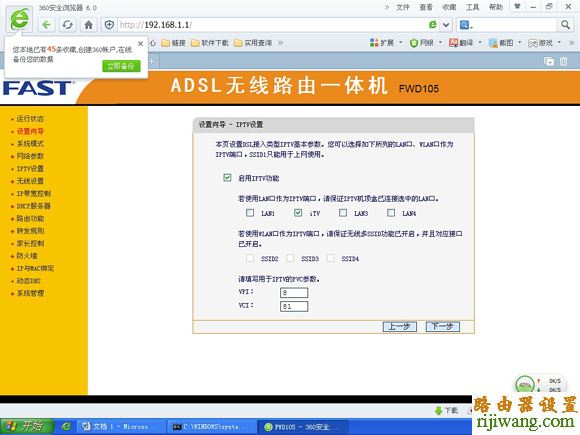The width and height of the screenshot is (580, 435).
Task: Click the 上一步 previous step button
Action: coord(399,327)
